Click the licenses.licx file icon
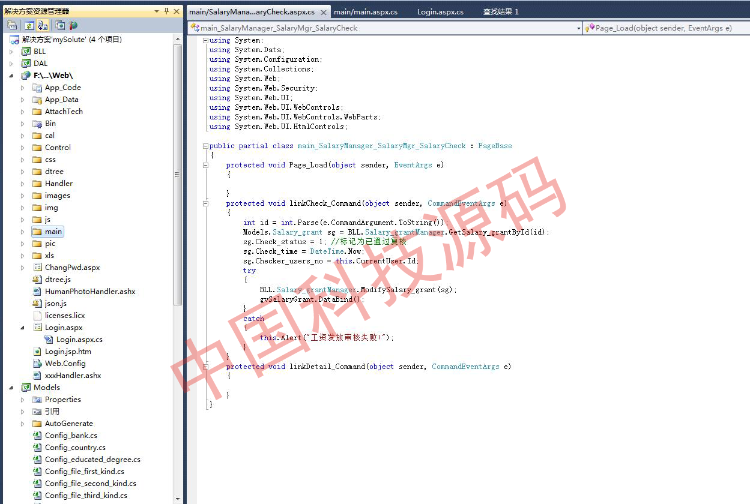 tap(37, 315)
